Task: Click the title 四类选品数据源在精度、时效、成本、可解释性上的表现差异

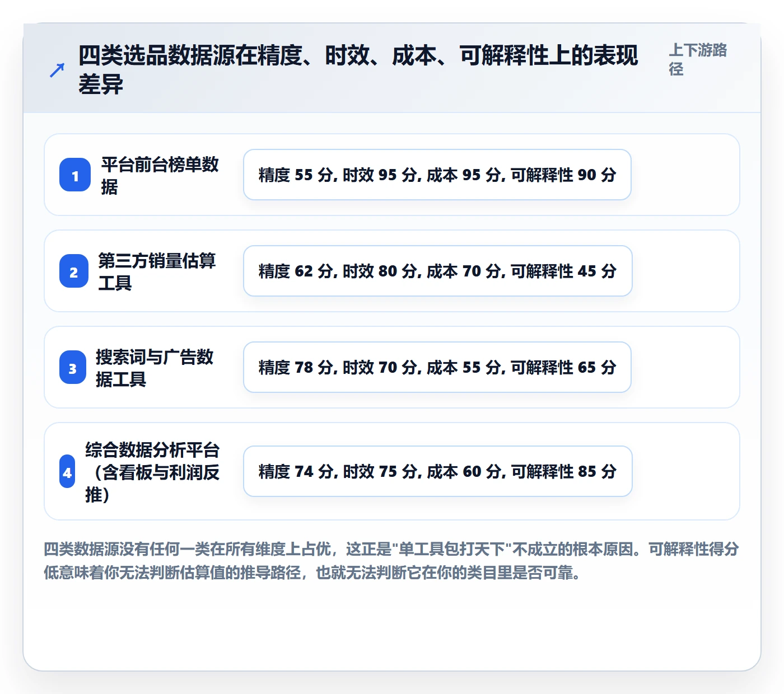Action: [358, 70]
